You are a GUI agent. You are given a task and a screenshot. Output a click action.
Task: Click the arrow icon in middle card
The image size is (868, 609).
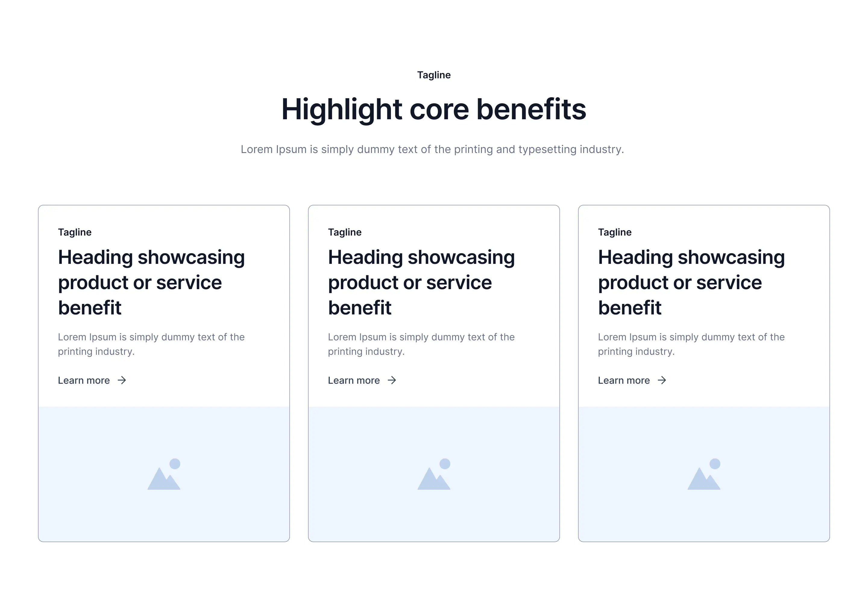pyautogui.click(x=392, y=380)
